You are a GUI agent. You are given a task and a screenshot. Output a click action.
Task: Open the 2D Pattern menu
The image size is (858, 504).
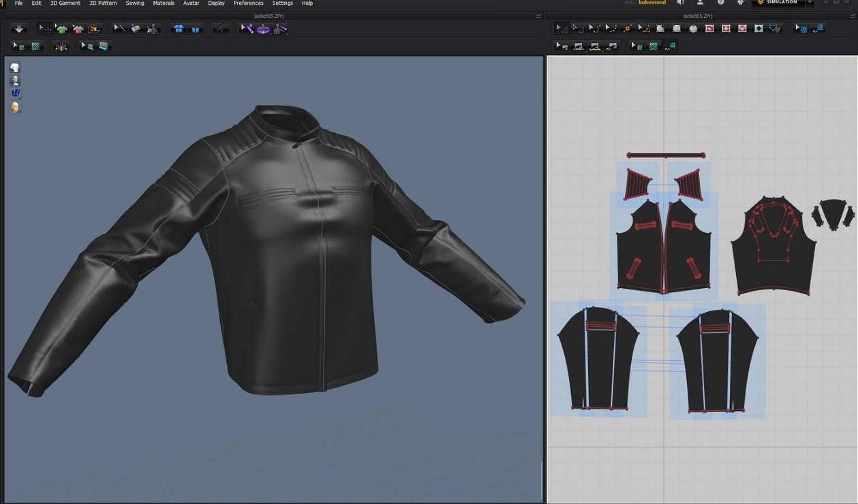[103, 3]
